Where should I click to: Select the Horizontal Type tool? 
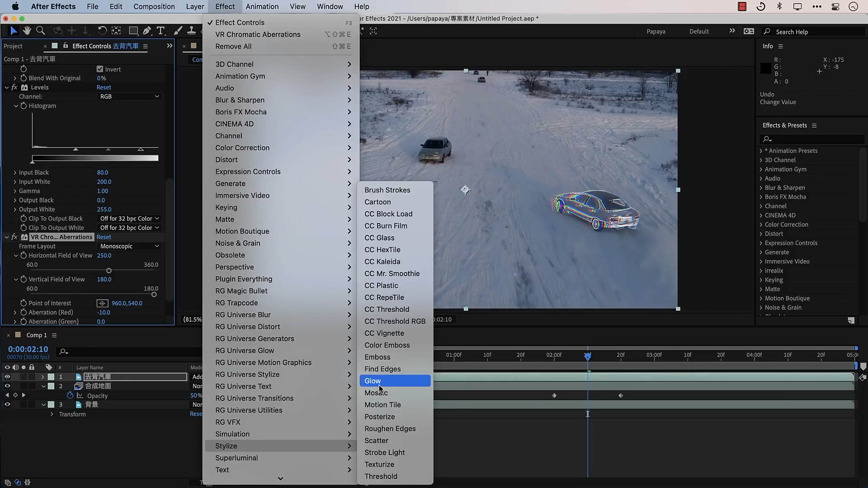click(x=160, y=31)
